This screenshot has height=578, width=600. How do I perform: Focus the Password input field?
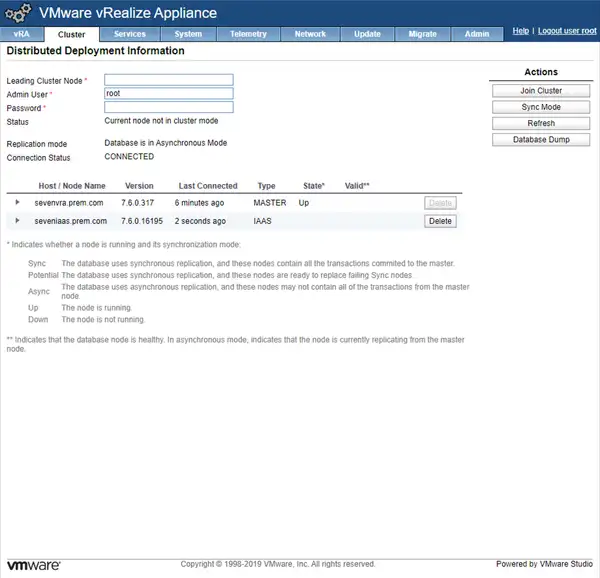(x=169, y=107)
